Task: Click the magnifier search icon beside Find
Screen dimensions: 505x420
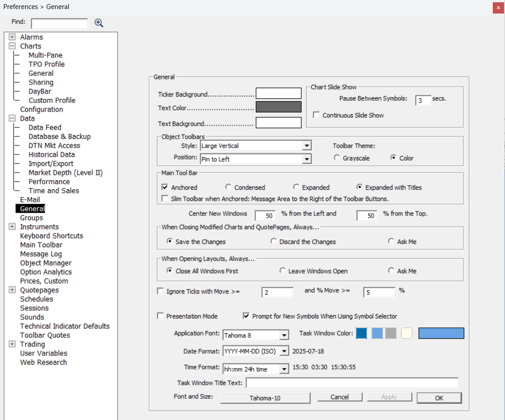Action: point(99,23)
